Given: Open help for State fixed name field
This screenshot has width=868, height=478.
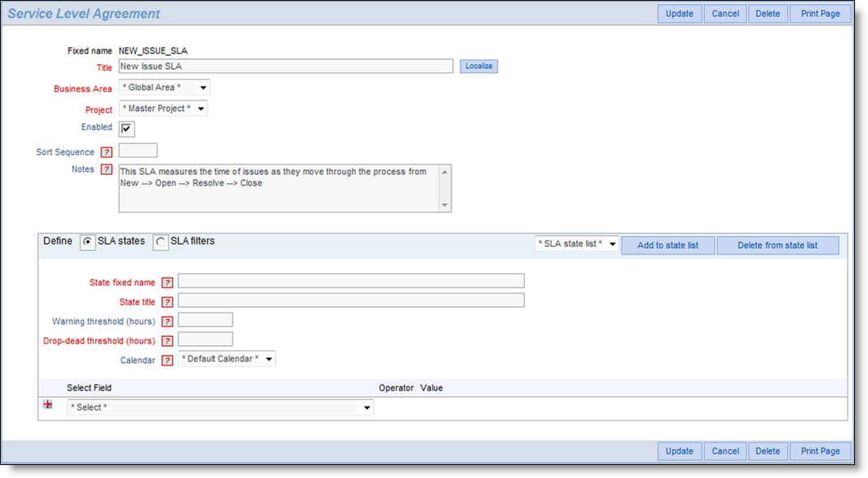Looking at the screenshot, I should [x=167, y=283].
